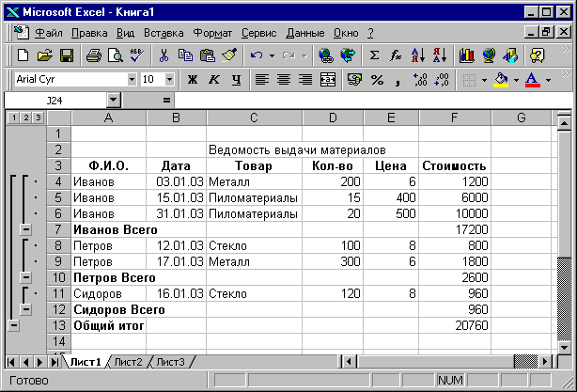Create a new workbook with New icon
The width and height of the screenshot is (577, 392).
pyautogui.click(x=23, y=56)
